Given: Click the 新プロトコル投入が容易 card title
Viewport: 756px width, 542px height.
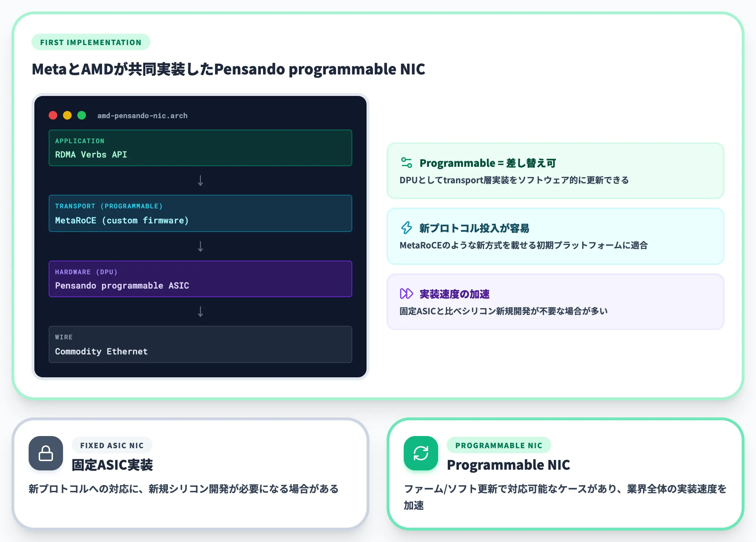Looking at the screenshot, I should click(x=474, y=228).
